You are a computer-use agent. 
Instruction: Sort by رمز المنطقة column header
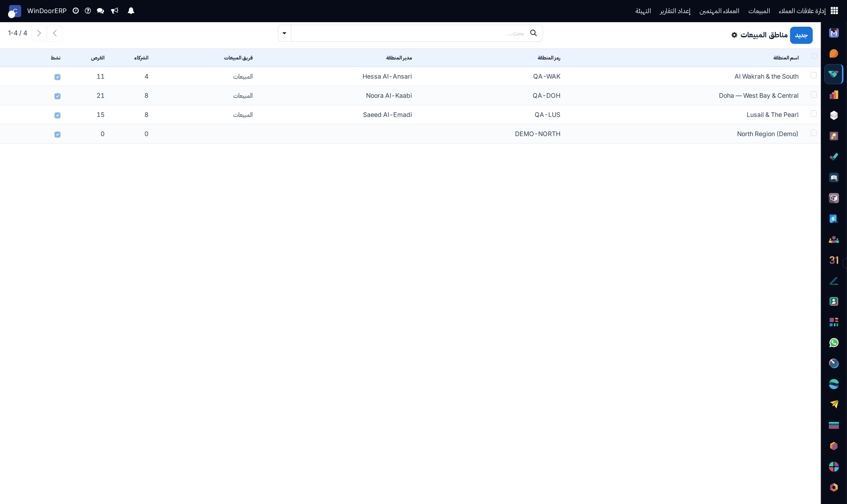coord(549,58)
